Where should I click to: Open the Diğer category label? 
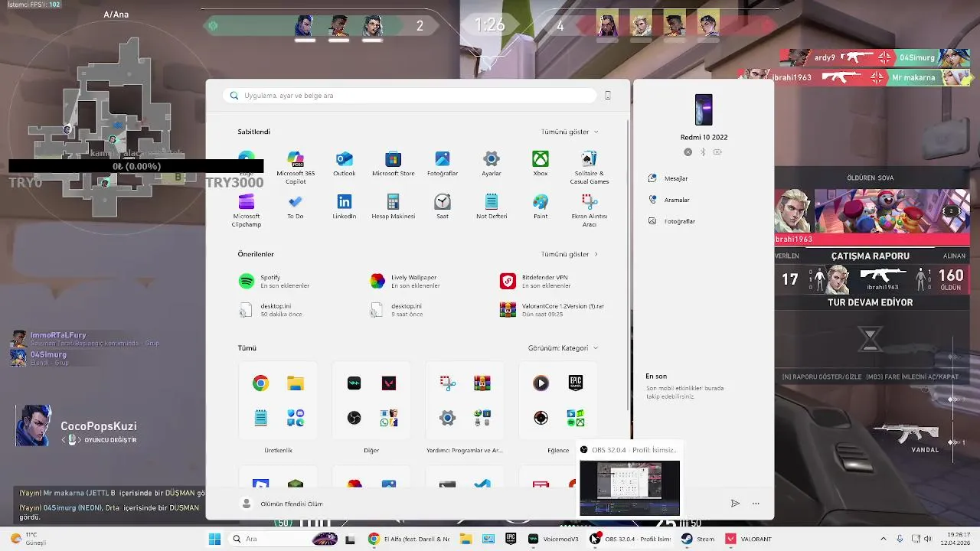[x=371, y=451]
